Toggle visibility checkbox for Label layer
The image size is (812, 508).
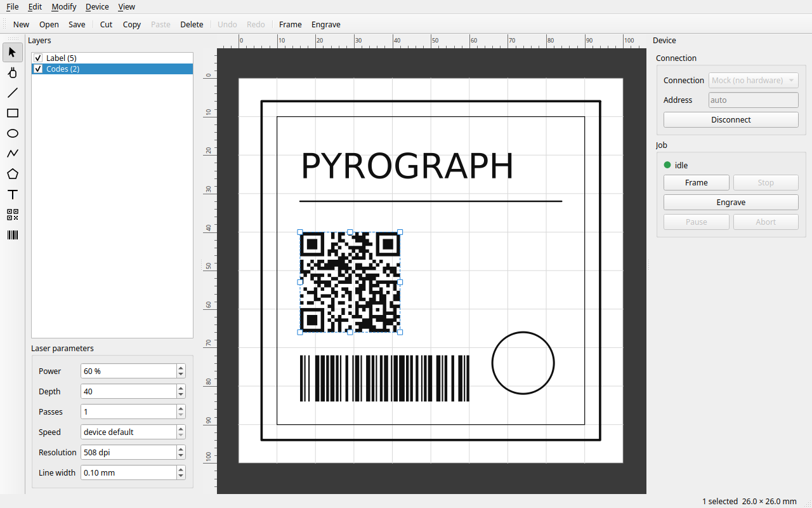[38, 58]
